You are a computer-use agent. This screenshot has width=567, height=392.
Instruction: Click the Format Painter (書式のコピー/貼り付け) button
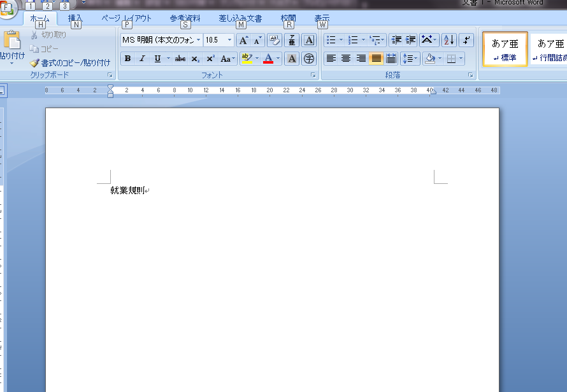pos(70,63)
